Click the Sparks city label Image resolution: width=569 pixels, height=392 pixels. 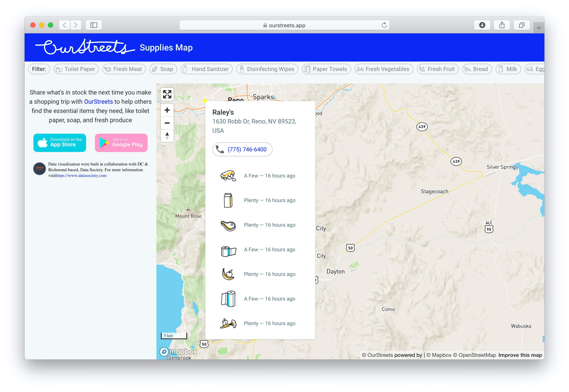[263, 97]
